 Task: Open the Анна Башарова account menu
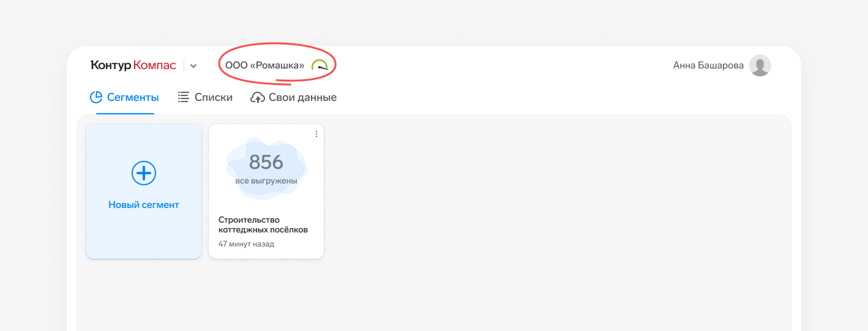point(708,65)
